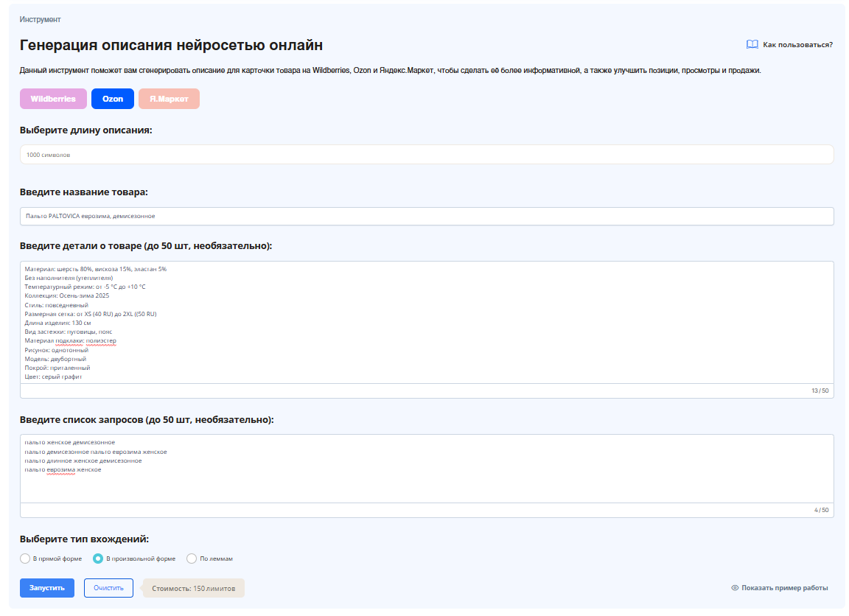The width and height of the screenshot is (849, 616).
Task: Choose the "По леммам" radio option
Action: point(192,559)
